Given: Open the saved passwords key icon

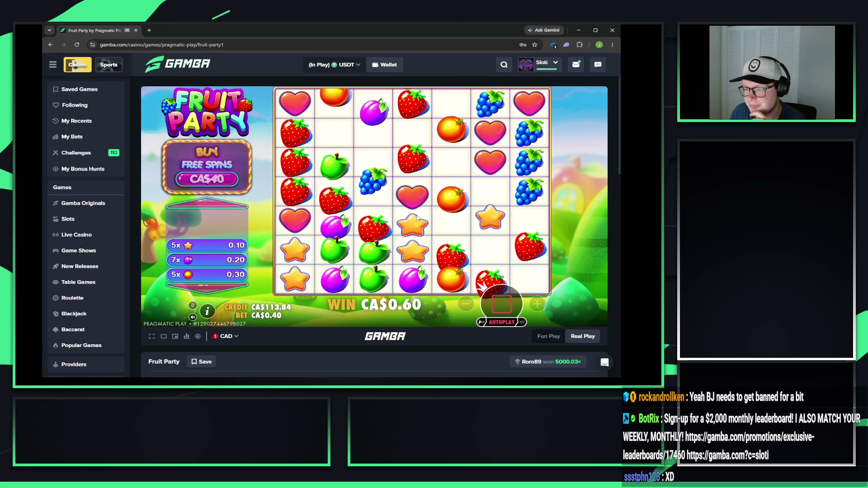Looking at the screenshot, I should tap(523, 45).
